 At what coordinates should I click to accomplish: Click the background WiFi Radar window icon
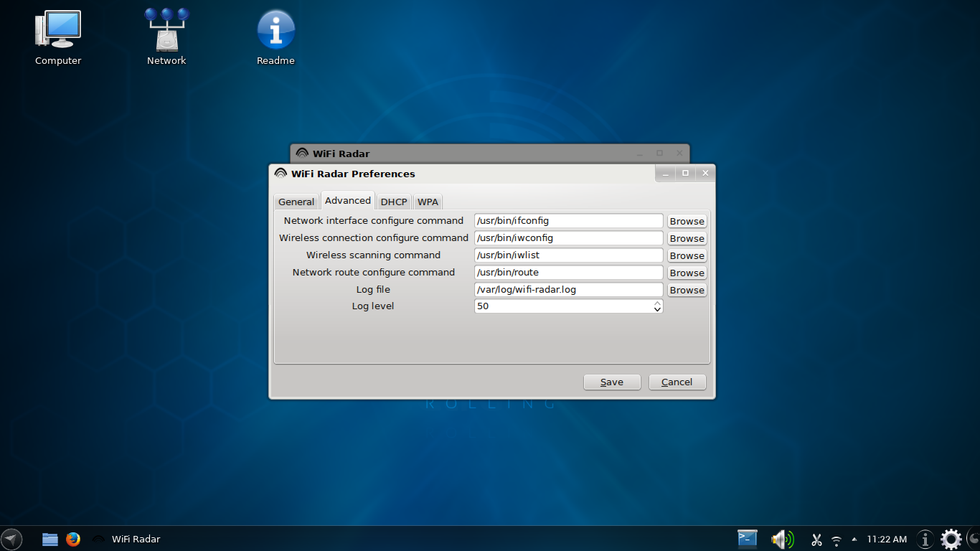pyautogui.click(x=302, y=153)
